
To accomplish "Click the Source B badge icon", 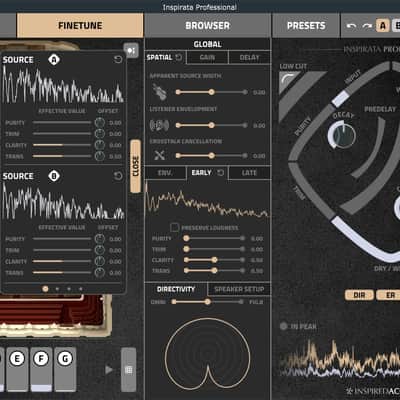I will pos(54,176).
